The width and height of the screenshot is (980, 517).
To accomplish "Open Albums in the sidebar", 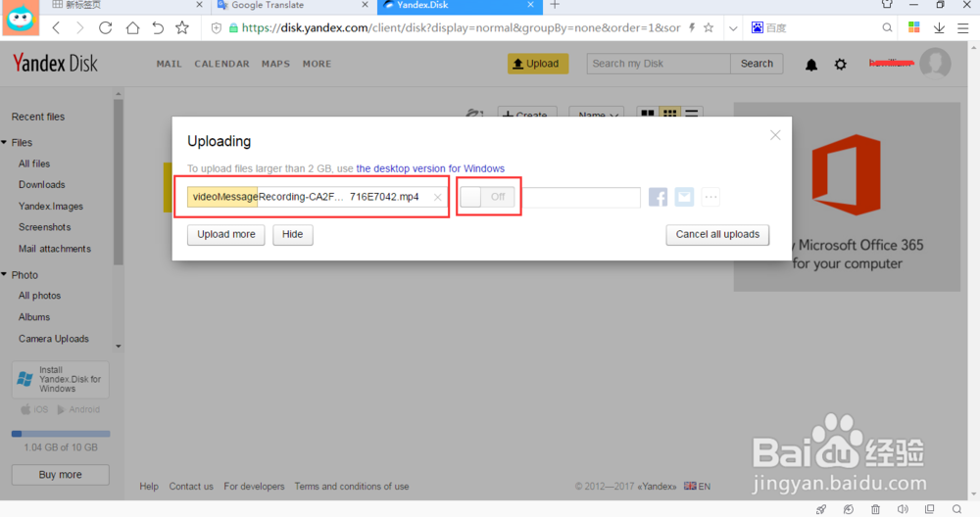I will (x=33, y=317).
